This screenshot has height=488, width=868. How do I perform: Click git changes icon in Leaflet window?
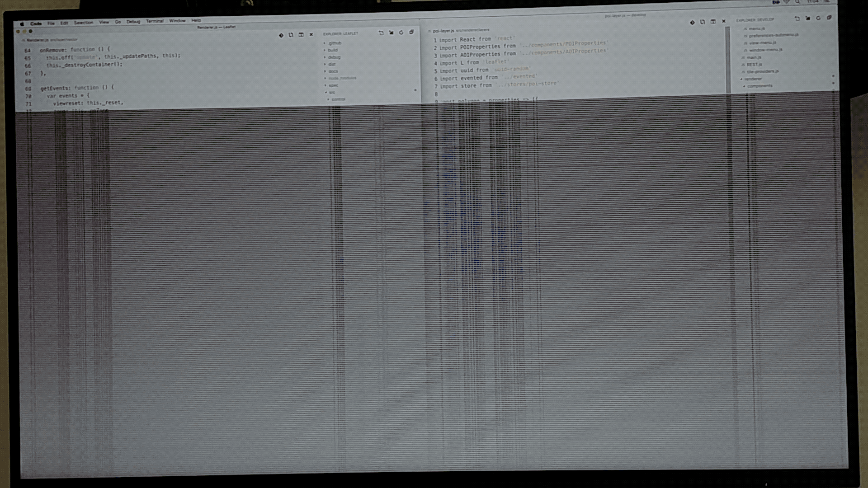point(281,35)
